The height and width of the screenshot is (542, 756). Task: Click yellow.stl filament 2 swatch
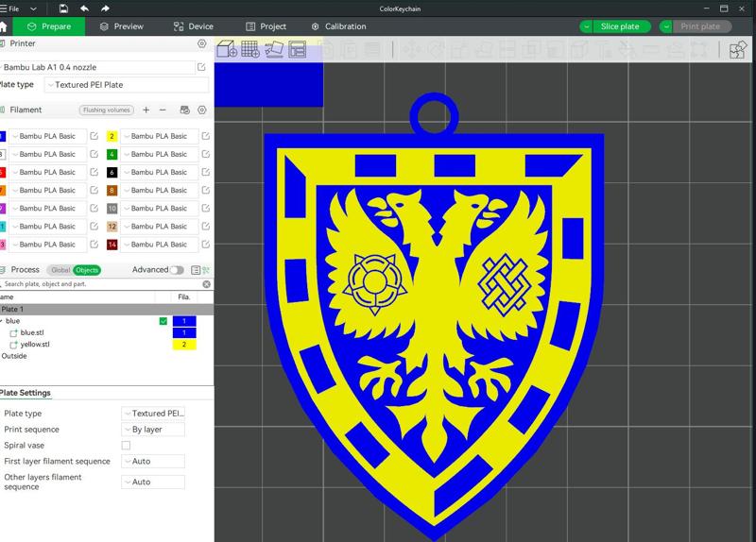point(184,344)
